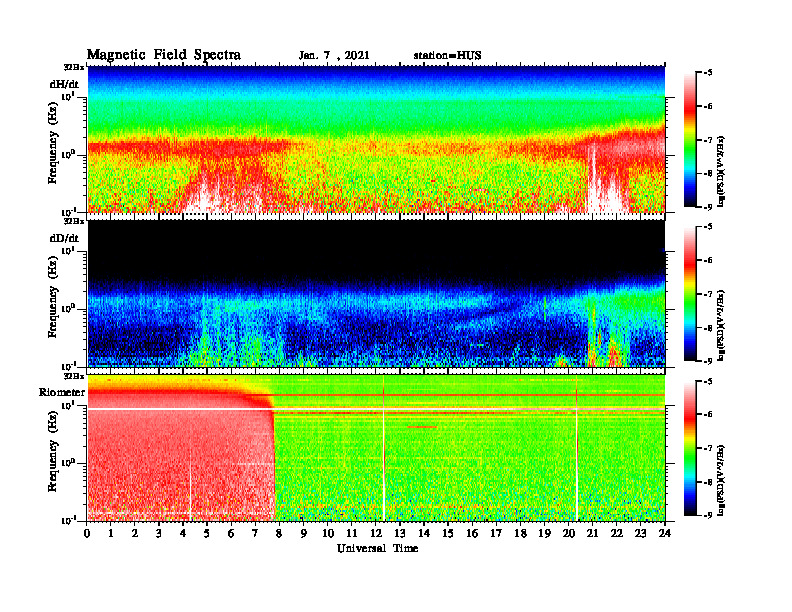Click the '3' tick on the Universal Time axis
Viewport: 792px width, 612px height.
point(159,533)
